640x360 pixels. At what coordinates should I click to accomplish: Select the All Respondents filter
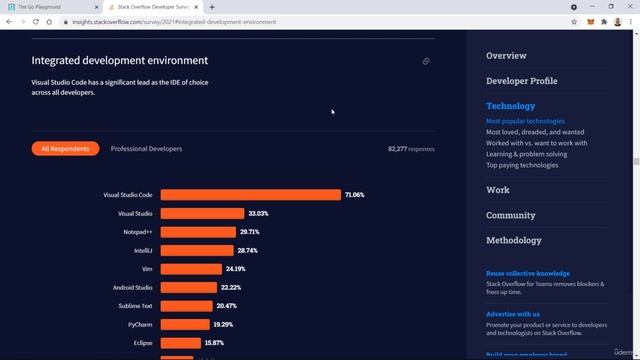(65, 149)
